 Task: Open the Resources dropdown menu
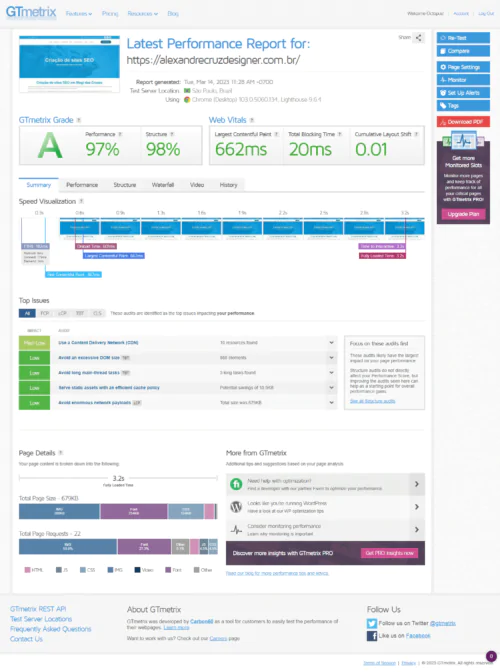coord(143,14)
